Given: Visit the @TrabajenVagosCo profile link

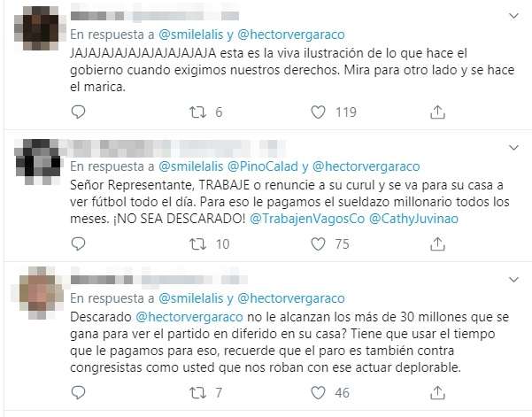Looking at the screenshot, I should 307,219.
